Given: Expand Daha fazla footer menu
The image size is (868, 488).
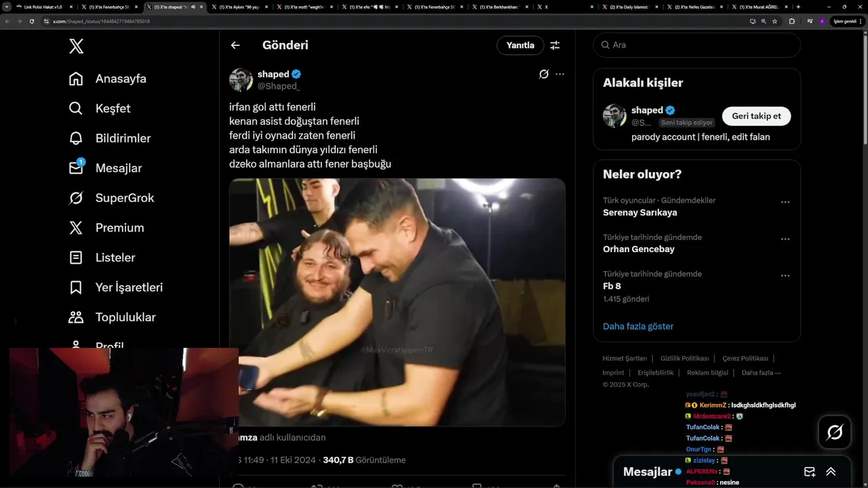Looking at the screenshot, I should click(x=761, y=373).
